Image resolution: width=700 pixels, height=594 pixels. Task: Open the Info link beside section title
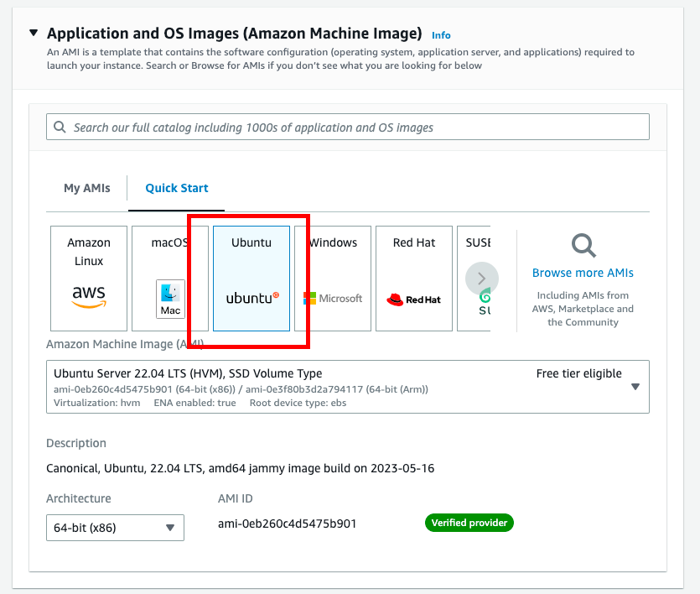click(x=441, y=35)
